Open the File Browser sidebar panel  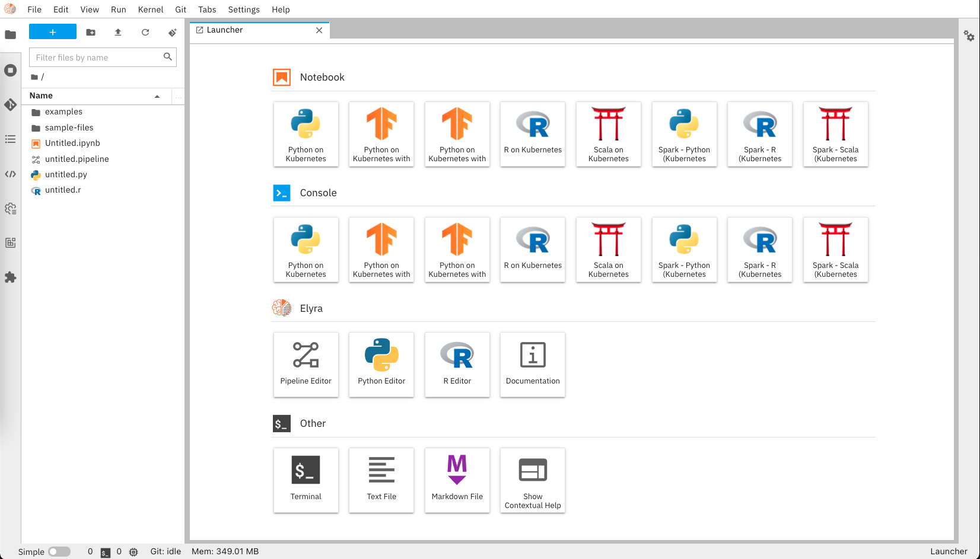click(10, 35)
